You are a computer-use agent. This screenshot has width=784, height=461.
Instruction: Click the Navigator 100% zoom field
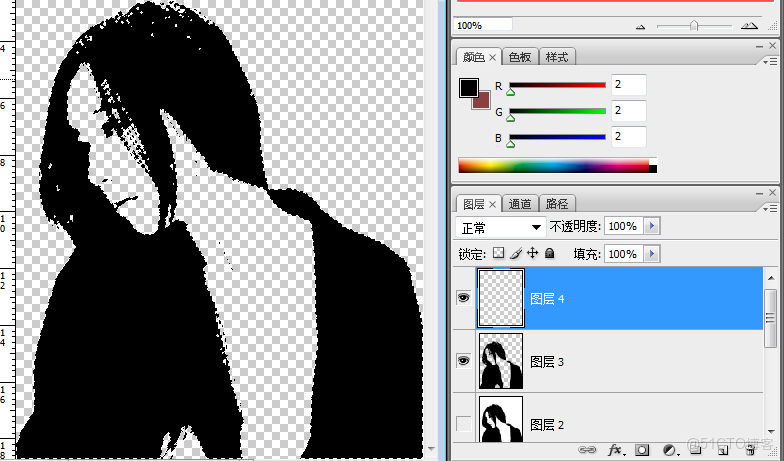[x=483, y=25]
